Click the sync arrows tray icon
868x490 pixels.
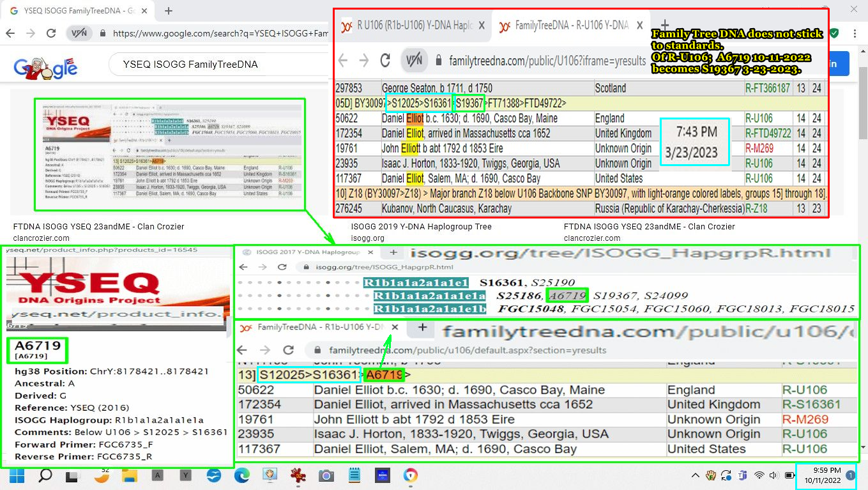(726, 475)
